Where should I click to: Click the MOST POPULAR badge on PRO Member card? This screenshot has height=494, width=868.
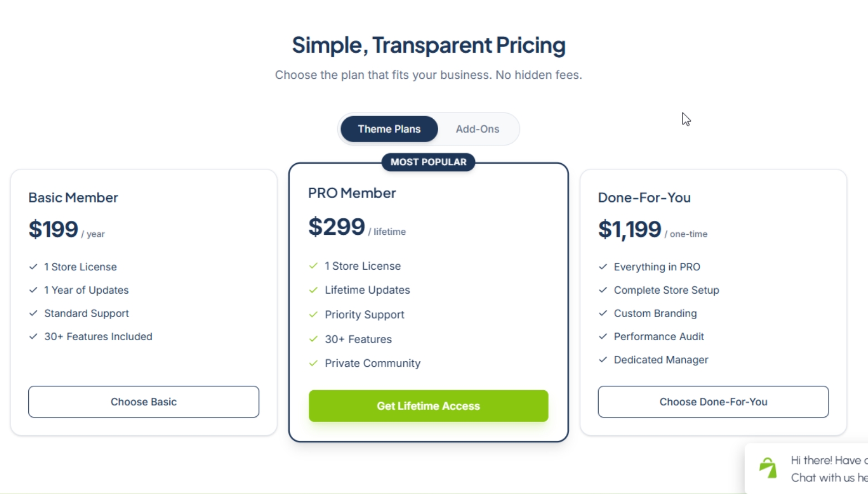[428, 162]
